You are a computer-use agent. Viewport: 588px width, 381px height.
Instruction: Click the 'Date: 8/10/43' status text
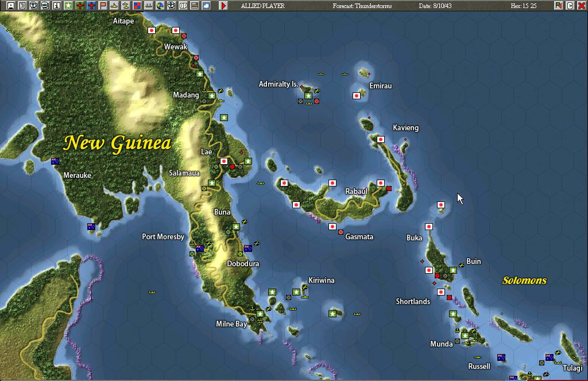point(435,6)
